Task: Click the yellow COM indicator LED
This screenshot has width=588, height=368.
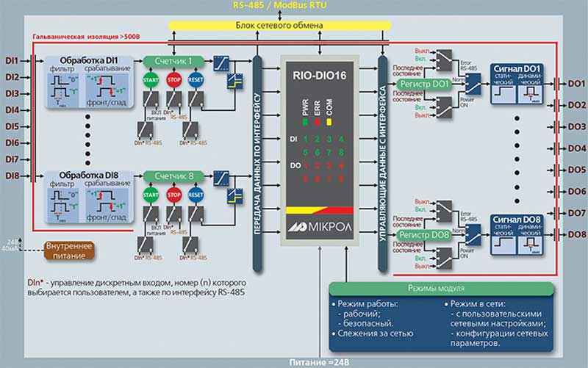Action: (329, 122)
